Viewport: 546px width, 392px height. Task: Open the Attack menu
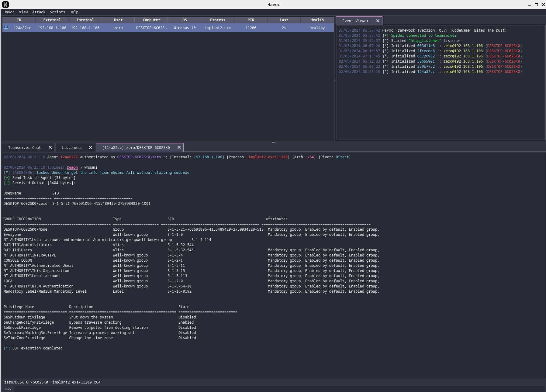tap(39, 12)
